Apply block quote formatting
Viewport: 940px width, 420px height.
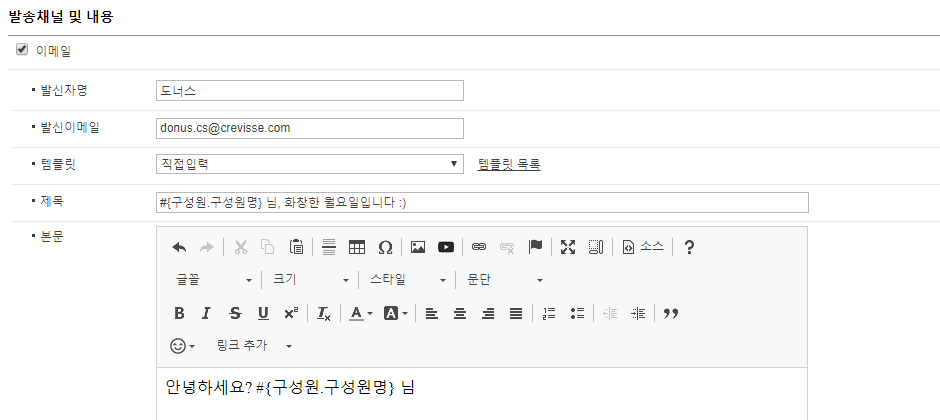[x=671, y=313]
